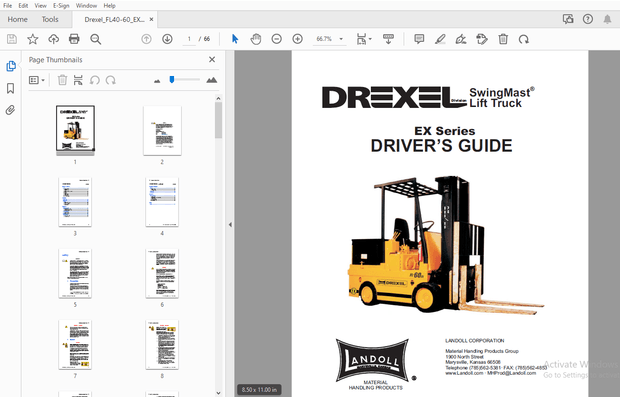Click the scrolling mode icon
Viewport: 620px width, 397px height.
(388, 39)
